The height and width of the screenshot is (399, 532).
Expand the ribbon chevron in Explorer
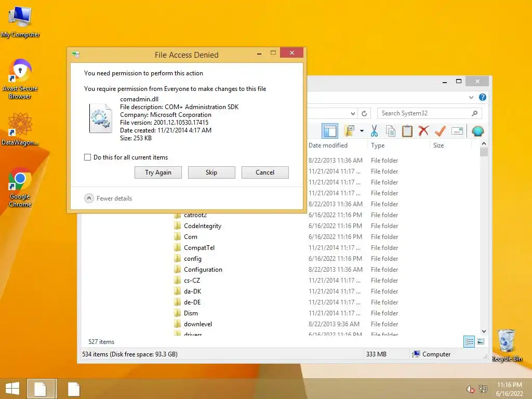pyautogui.click(x=471, y=97)
